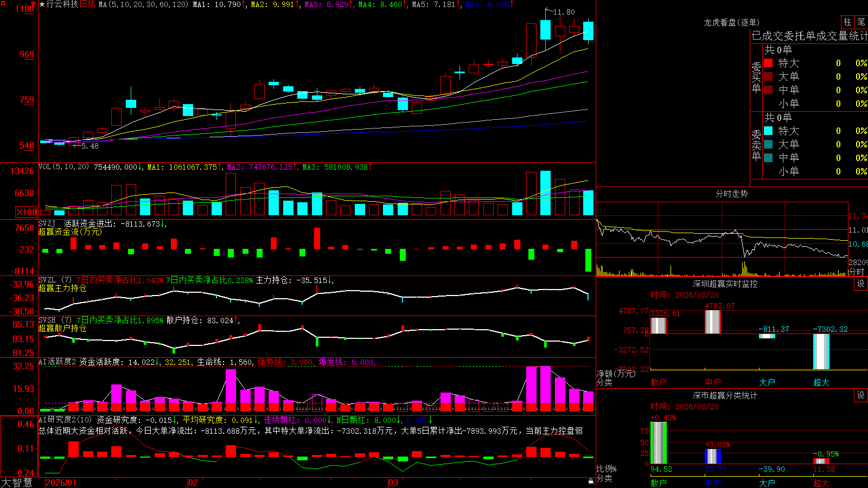Image resolution: width=868 pixels, height=488 pixels.
Task: Click the dark red 大单 buy swatch
Action: click(x=768, y=76)
